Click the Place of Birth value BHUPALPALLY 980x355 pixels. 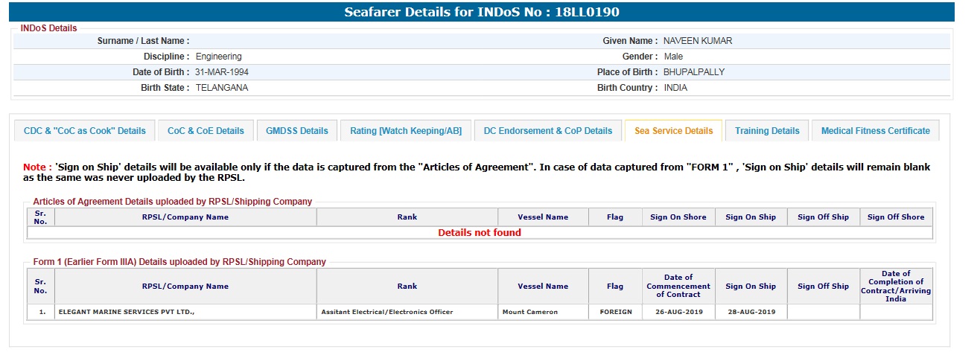693,72
